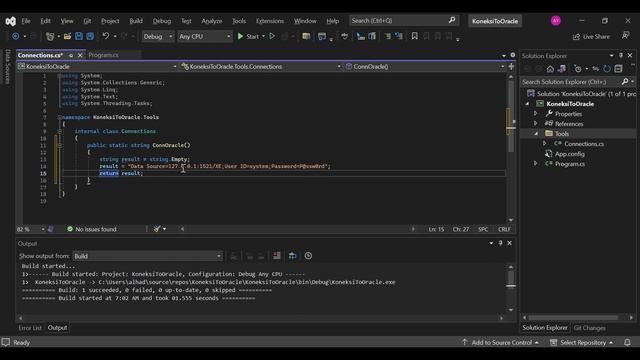Open the KoneksiToOracle.Tools.Connections type dropdown

261,66
